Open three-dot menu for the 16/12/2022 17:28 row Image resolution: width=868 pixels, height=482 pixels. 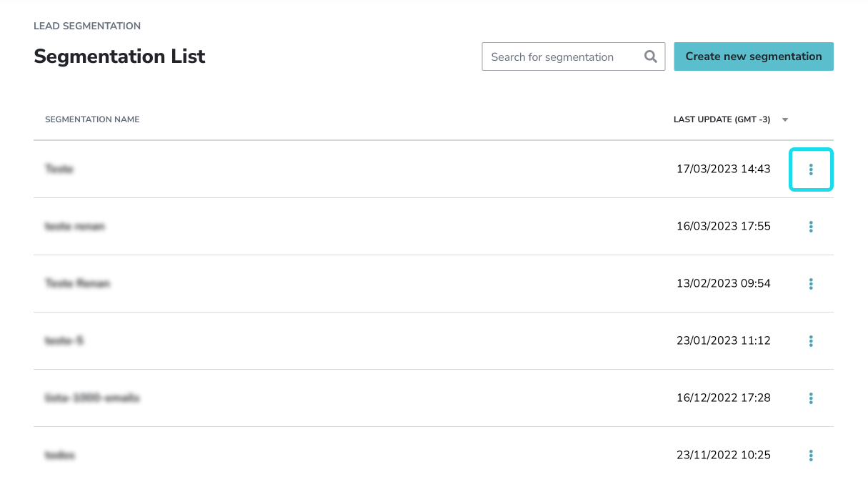[x=811, y=398]
